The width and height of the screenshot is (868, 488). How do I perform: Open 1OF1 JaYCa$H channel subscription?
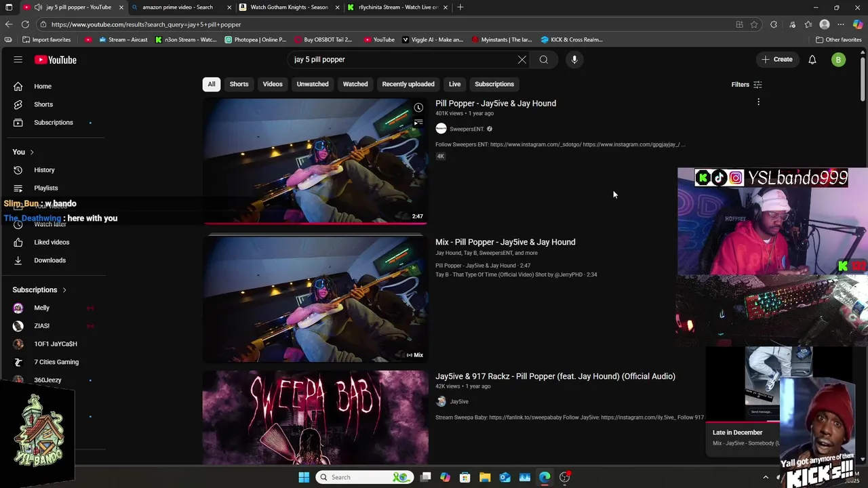pyautogui.click(x=54, y=344)
